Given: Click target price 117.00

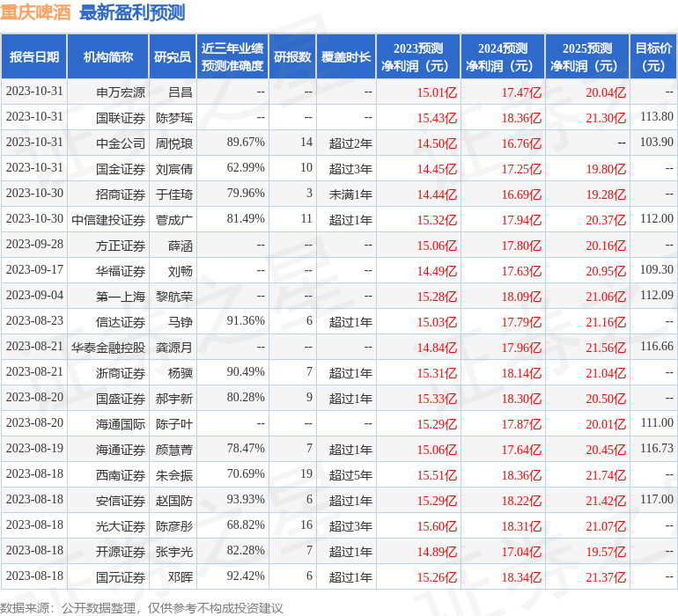Looking at the screenshot, I should [x=657, y=499].
